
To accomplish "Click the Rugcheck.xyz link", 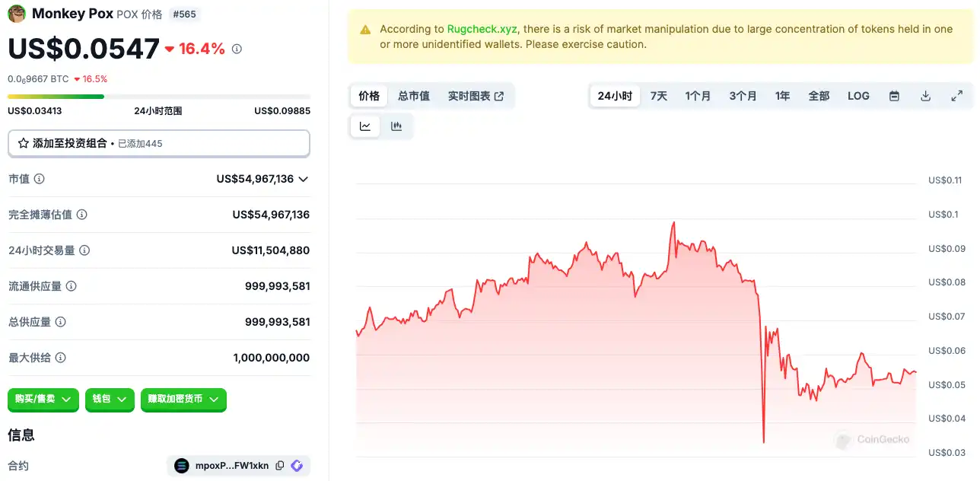I will coord(482,29).
